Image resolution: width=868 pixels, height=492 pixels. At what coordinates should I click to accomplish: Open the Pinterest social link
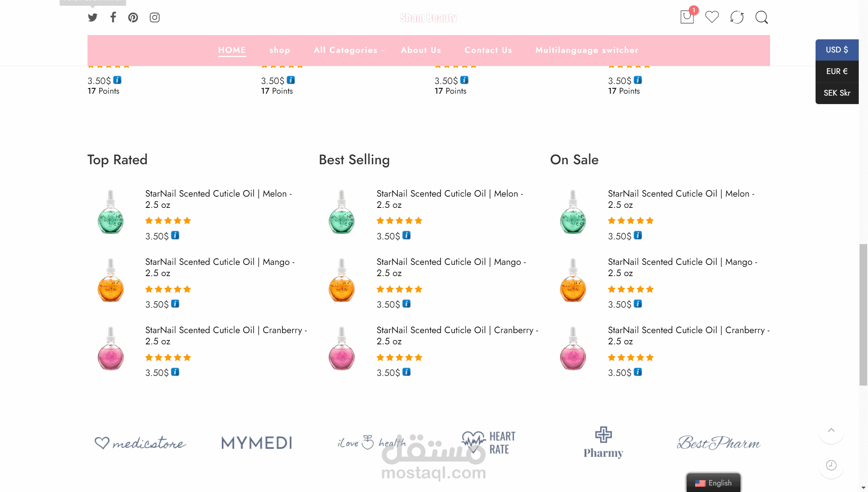coord(133,17)
